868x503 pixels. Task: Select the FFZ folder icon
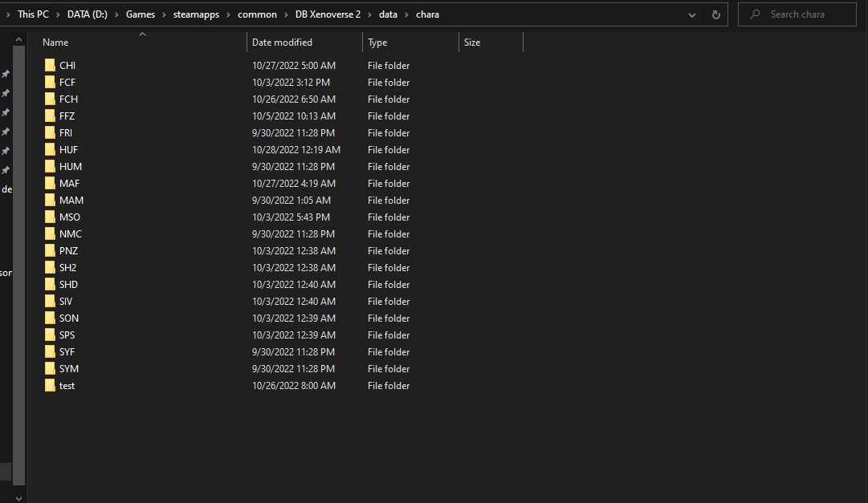(x=50, y=116)
